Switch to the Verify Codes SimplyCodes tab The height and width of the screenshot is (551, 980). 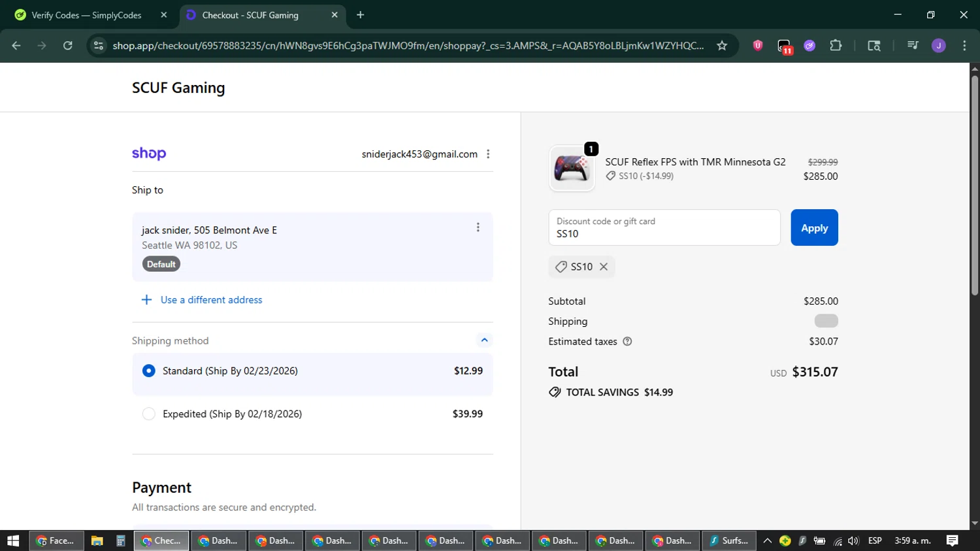(x=86, y=15)
